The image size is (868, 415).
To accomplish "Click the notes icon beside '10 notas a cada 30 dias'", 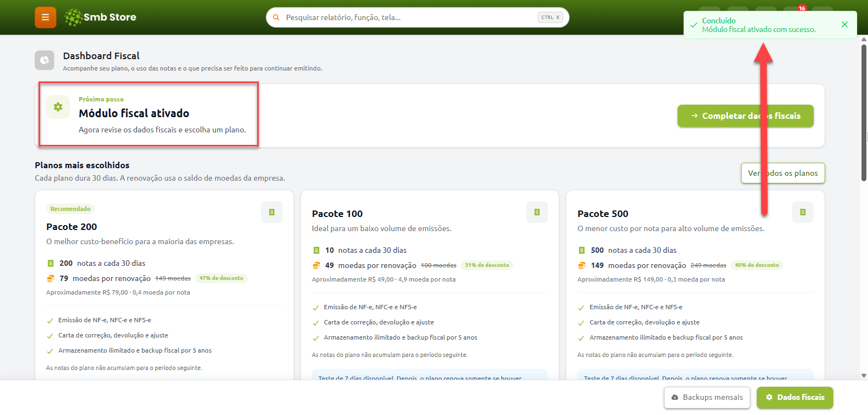I will click(316, 251).
